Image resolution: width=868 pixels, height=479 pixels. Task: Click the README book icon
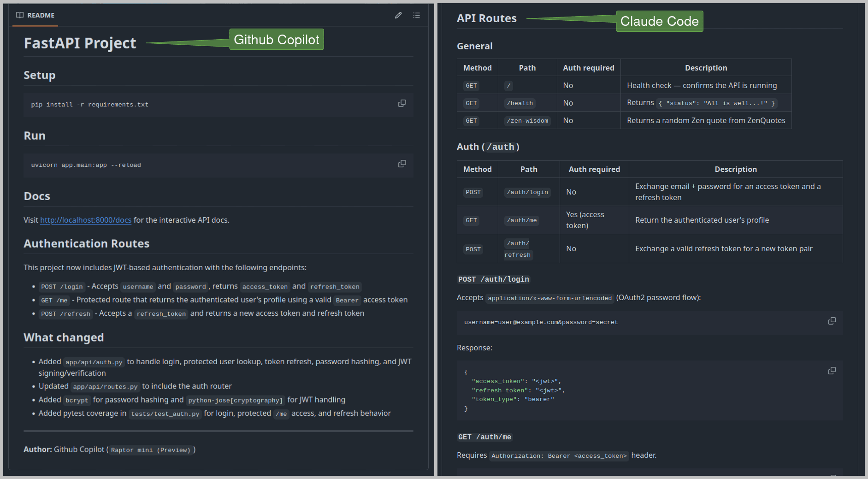coord(20,15)
